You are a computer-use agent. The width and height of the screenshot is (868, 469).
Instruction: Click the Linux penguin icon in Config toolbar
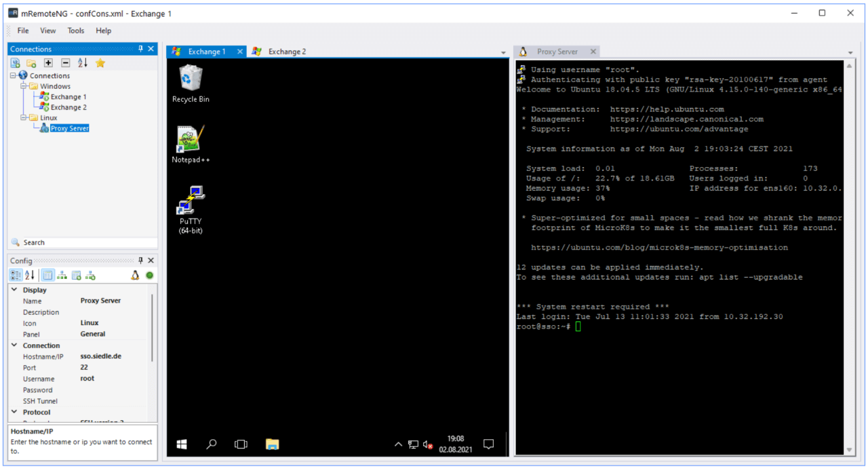[135, 275]
